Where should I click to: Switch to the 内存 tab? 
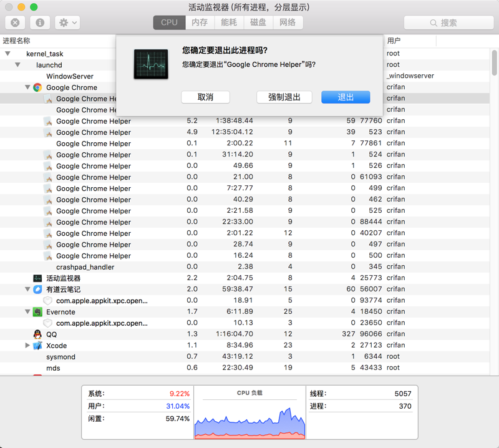pyautogui.click(x=200, y=22)
